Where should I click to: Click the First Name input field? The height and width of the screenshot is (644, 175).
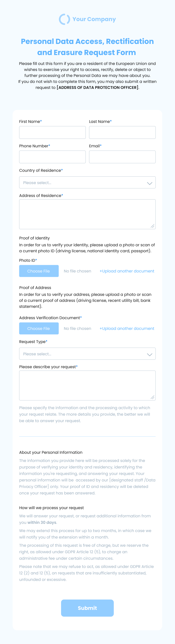point(52,132)
